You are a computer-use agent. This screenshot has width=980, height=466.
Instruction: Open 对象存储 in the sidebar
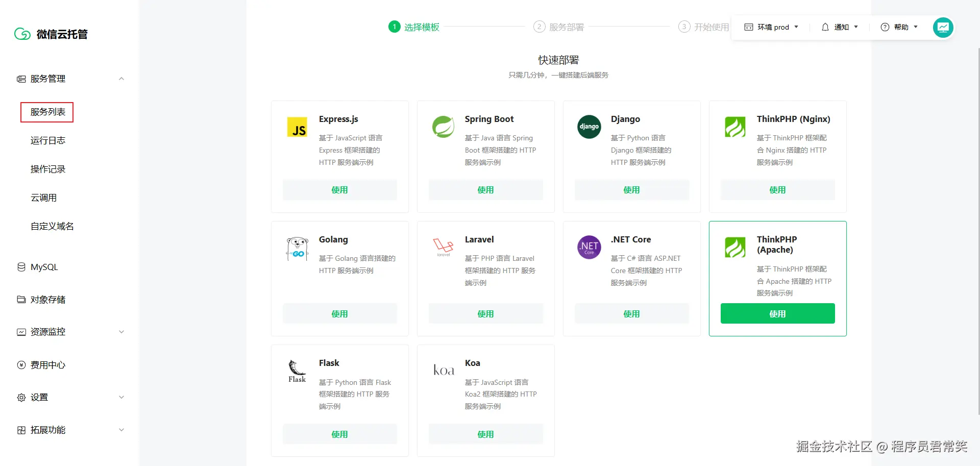pos(48,300)
